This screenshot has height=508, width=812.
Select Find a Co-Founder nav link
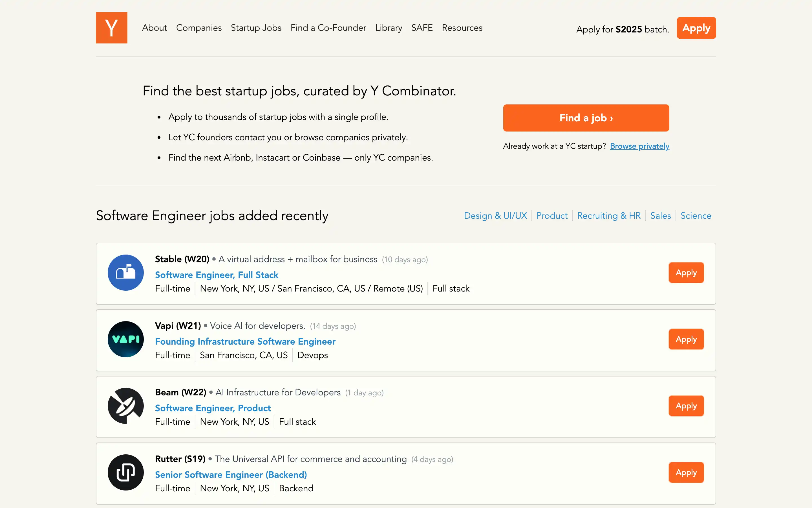tap(328, 28)
